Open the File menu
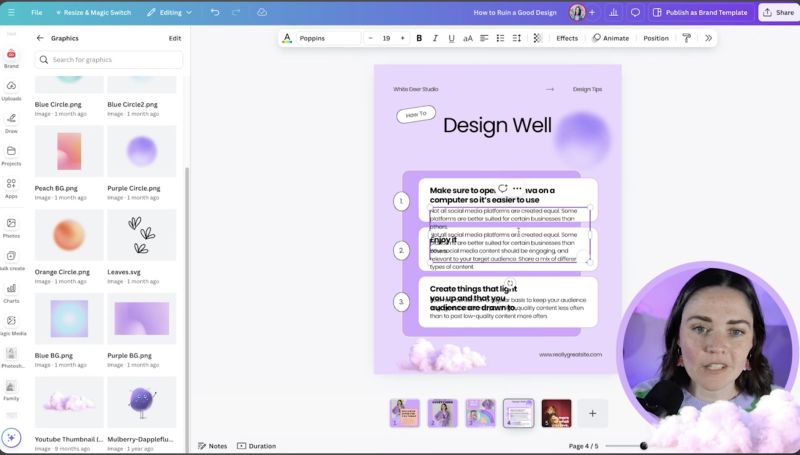Viewport: 800px width, 455px height. point(37,12)
